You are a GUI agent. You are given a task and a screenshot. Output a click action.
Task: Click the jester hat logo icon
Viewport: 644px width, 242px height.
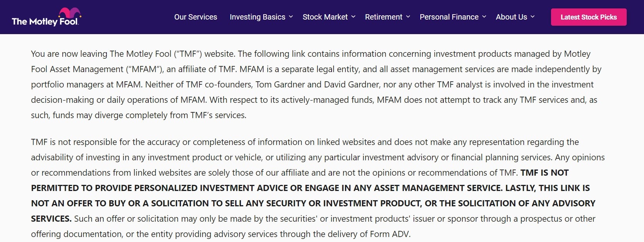point(70,13)
